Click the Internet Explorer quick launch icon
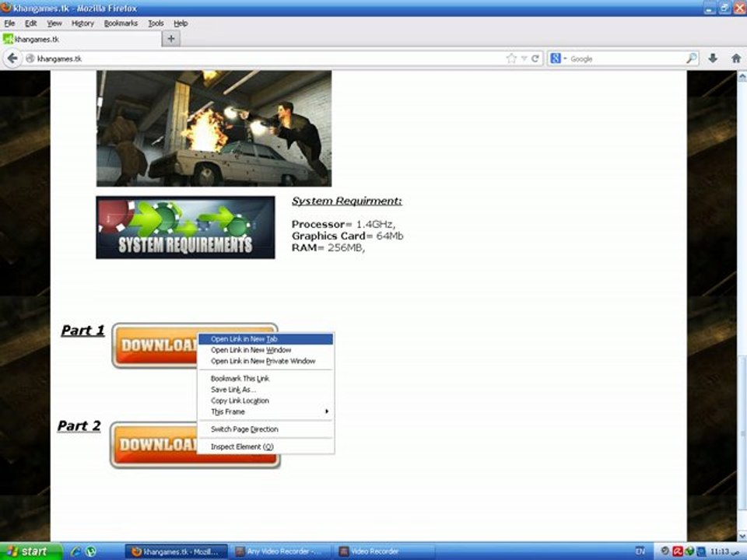Screen dimensions: 747x560 (x=75, y=551)
